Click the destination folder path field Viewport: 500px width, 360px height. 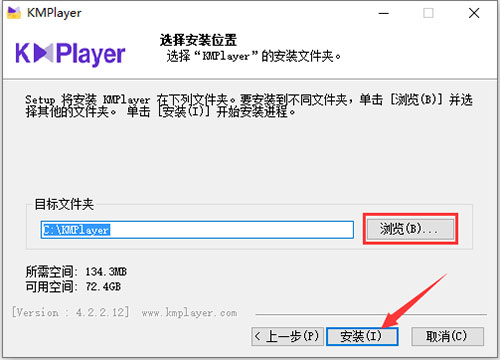coord(197,229)
